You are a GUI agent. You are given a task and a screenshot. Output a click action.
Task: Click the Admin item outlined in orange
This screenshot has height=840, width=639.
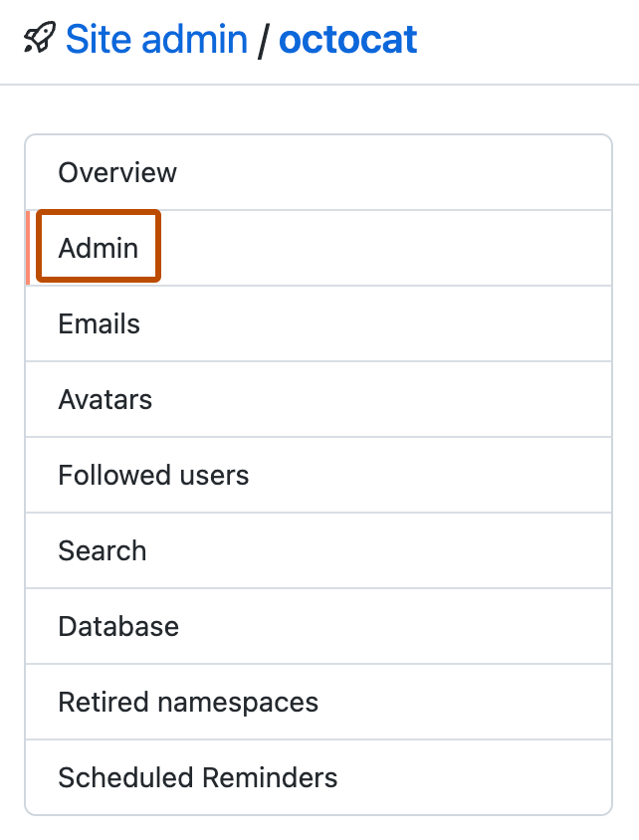click(98, 247)
